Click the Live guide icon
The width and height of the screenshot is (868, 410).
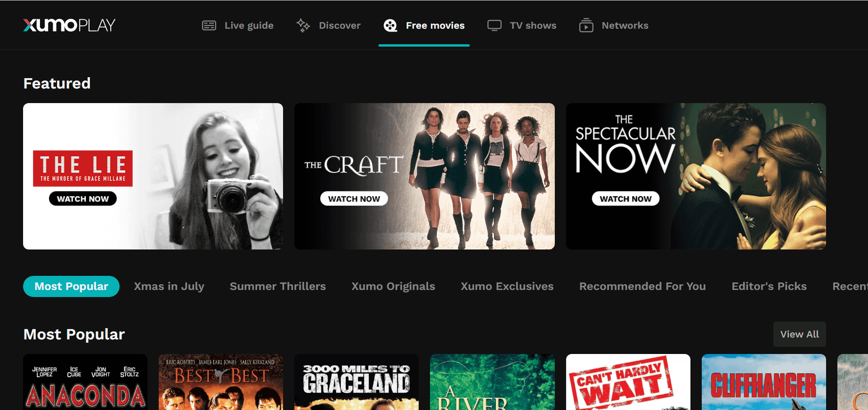coord(209,25)
